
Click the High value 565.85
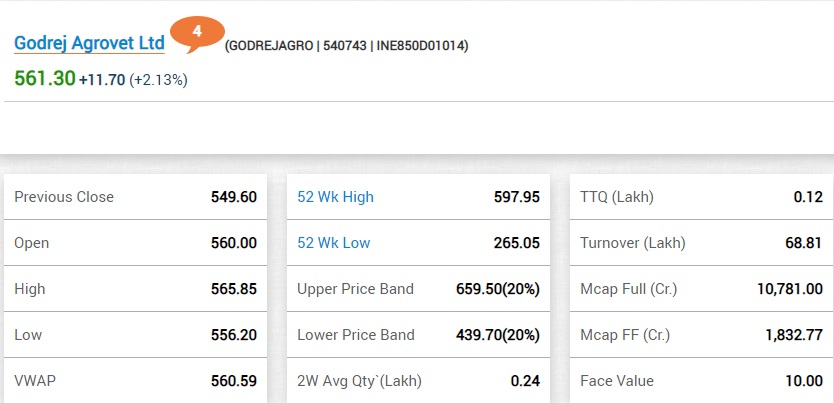tap(233, 289)
